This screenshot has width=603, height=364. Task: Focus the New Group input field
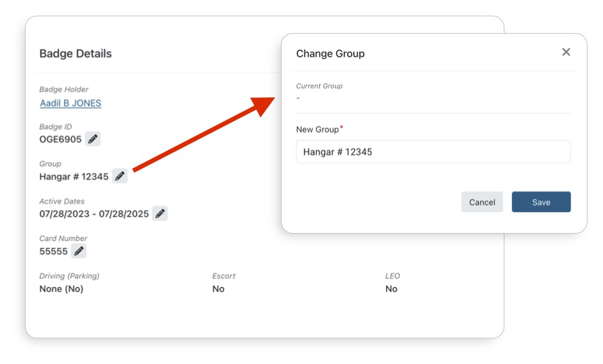[433, 152]
